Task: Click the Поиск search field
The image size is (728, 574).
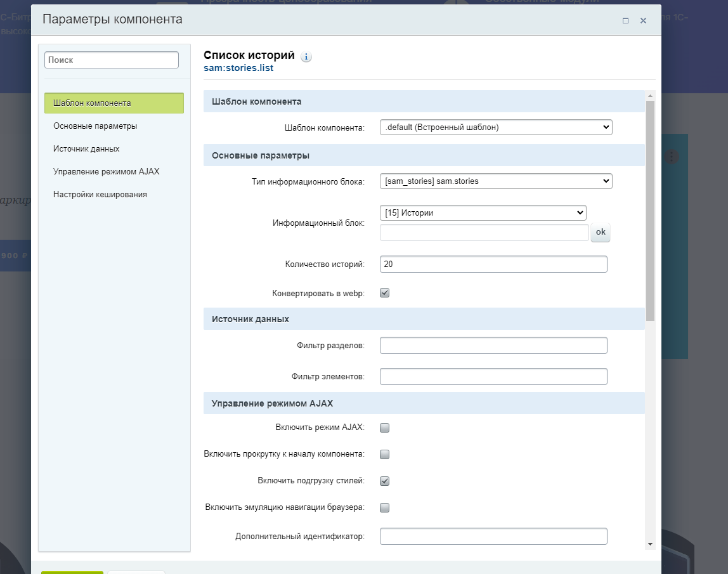Action: 112,60
